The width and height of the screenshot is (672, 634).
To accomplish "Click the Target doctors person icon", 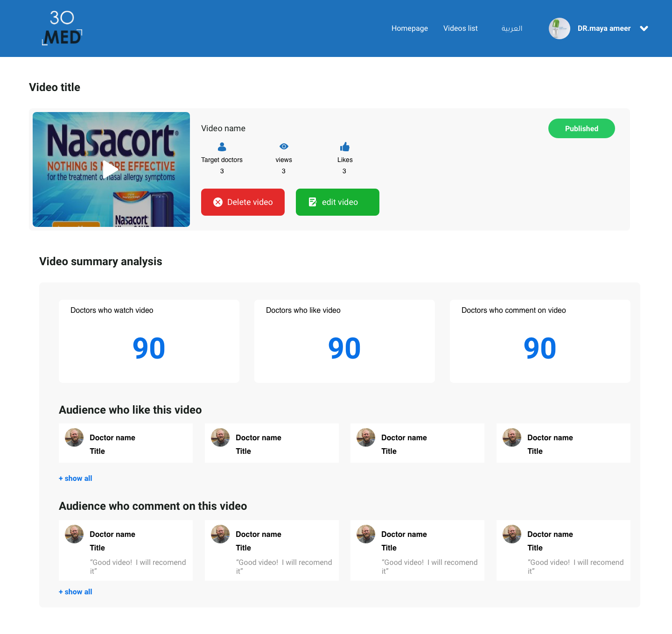I will pos(222,147).
